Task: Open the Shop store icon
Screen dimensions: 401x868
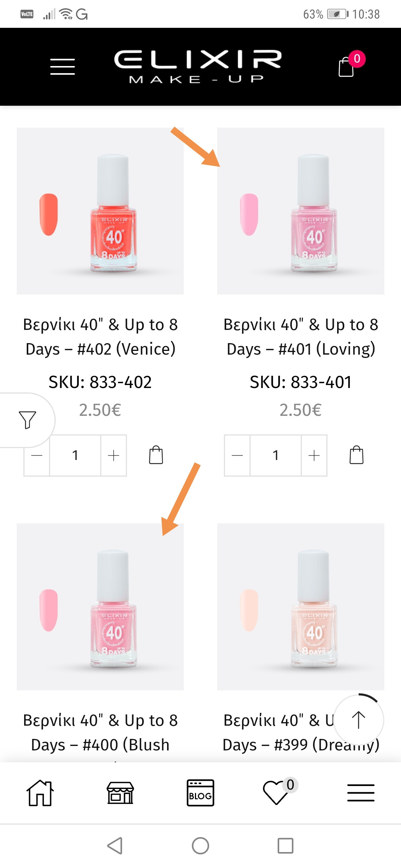Action: (120, 793)
